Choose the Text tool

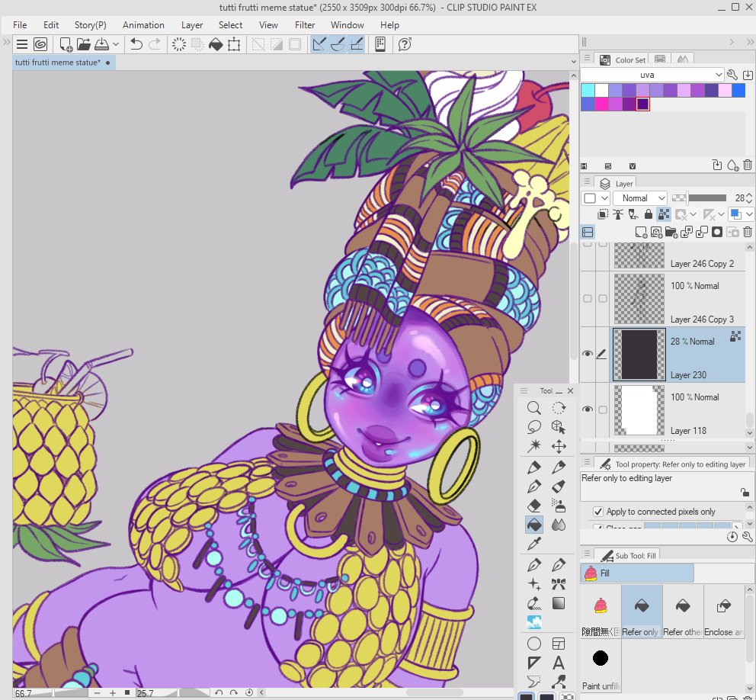coord(559,662)
